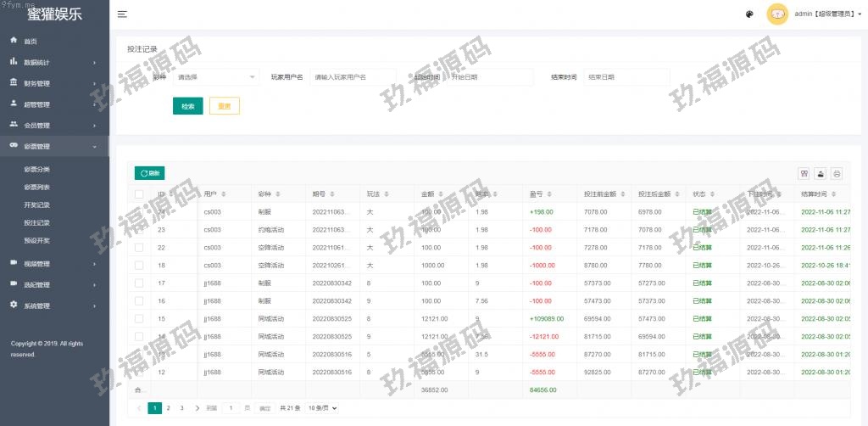Screen dimensions: 868x426
Task: Check the checkbox for row ID 22
Action: tap(139, 247)
